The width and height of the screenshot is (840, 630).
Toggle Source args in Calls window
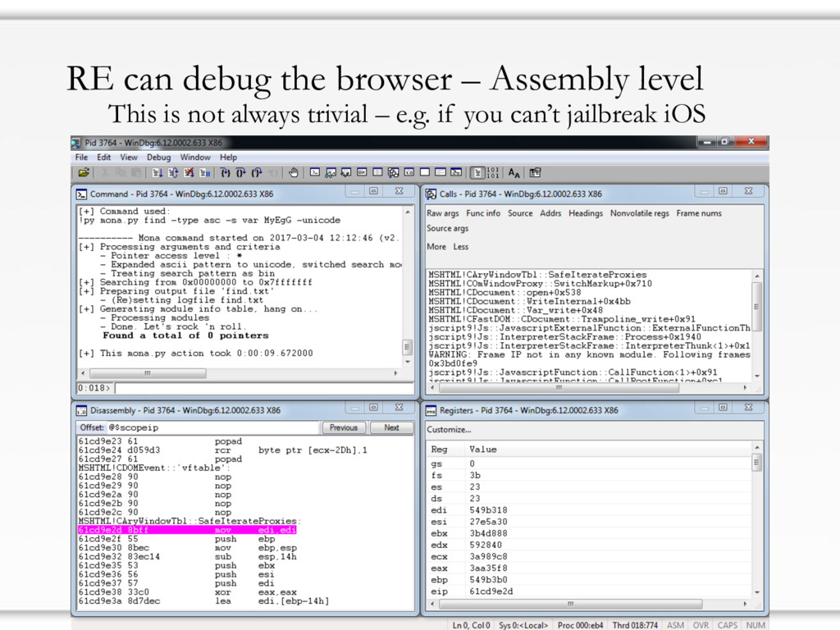[x=447, y=228]
